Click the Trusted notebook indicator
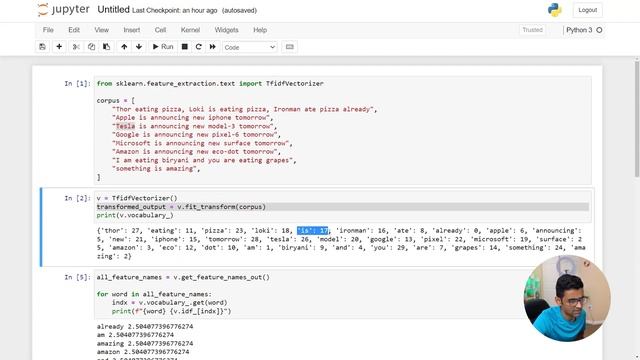 pyautogui.click(x=532, y=30)
